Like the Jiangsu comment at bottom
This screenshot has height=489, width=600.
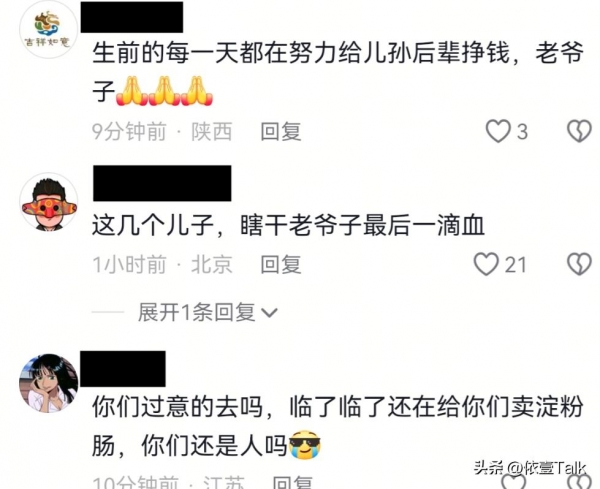pyautogui.click(x=514, y=482)
